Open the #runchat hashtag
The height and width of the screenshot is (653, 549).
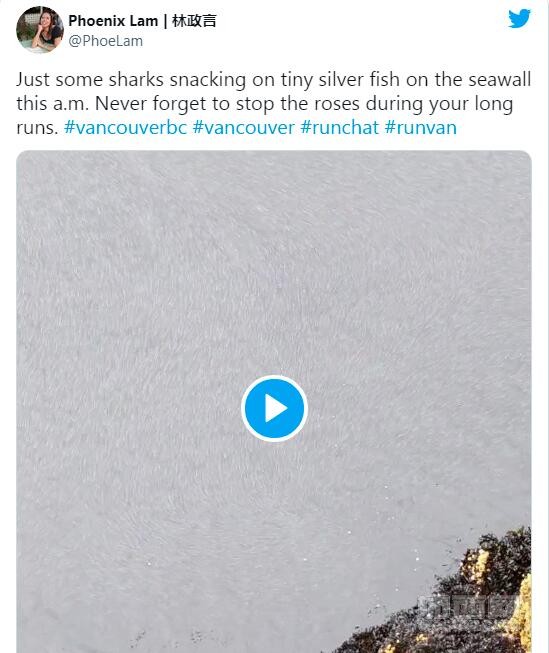(x=339, y=127)
